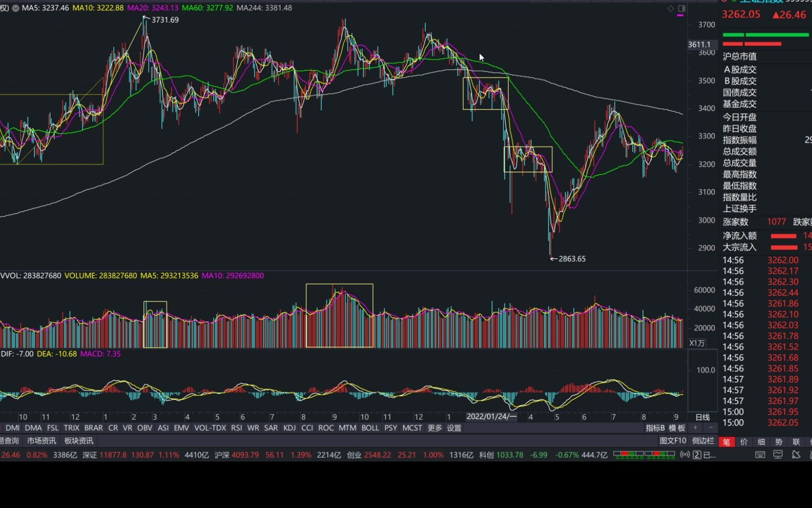This screenshot has height=508, width=812.
Task: Click the 2863.65 low price annotation
Action: (x=572, y=259)
